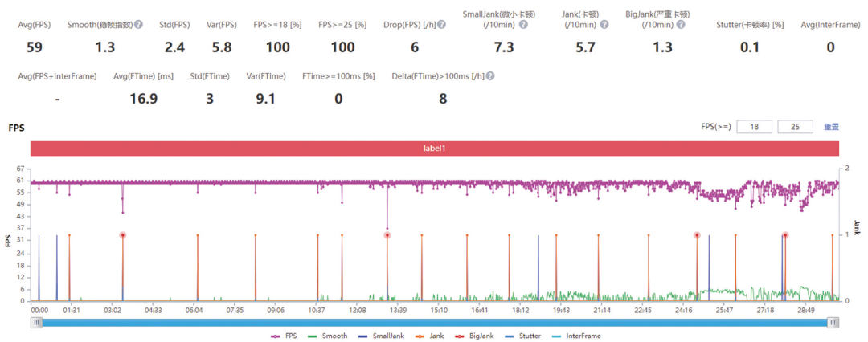The height and width of the screenshot is (342, 868).
Task: Click the FTime>=100ms [%] label
Action: pyautogui.click(x=338, y=76)
